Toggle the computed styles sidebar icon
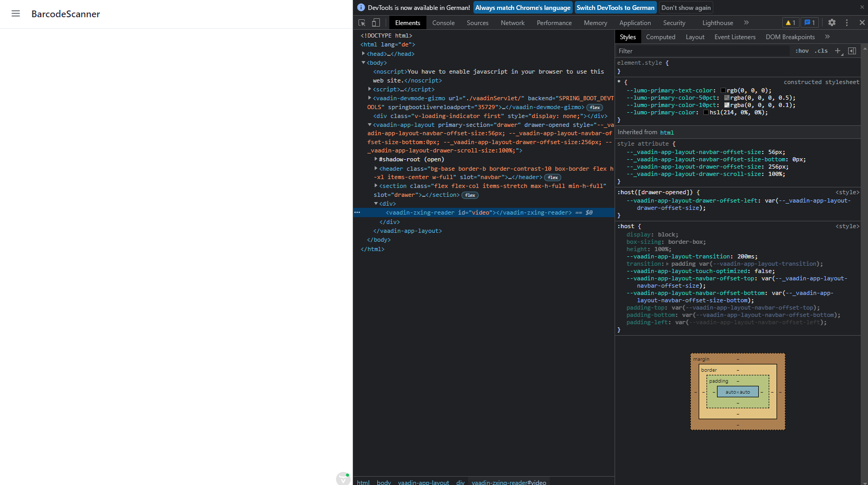Screen dimensions: 868x485 pos(852,51)
